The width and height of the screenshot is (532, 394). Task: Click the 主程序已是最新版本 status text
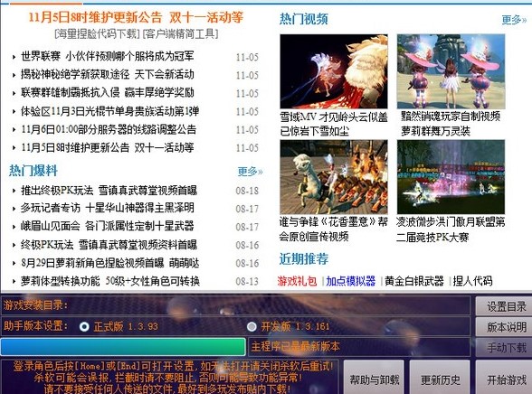[x=295, y=346]
